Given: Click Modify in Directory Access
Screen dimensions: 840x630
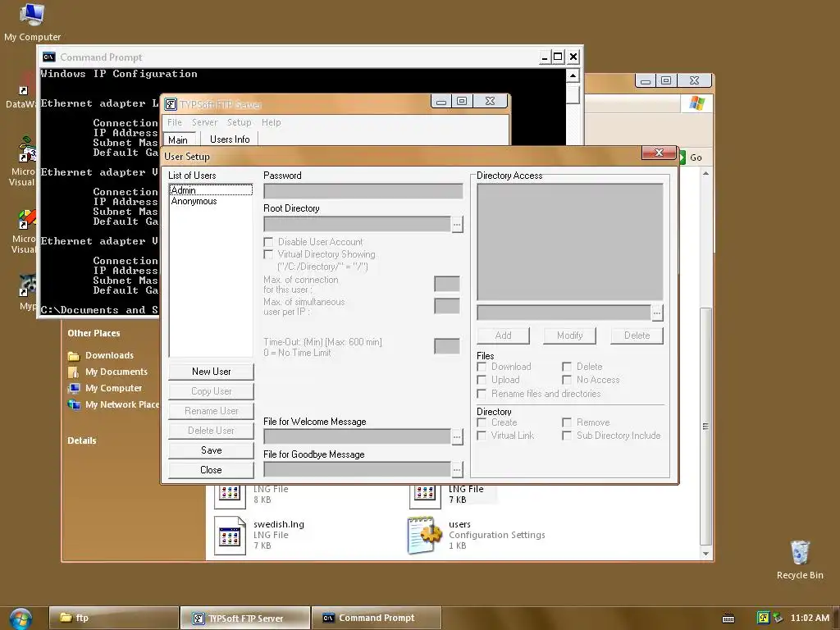Looking at the screenshot, I should (570, 336).
